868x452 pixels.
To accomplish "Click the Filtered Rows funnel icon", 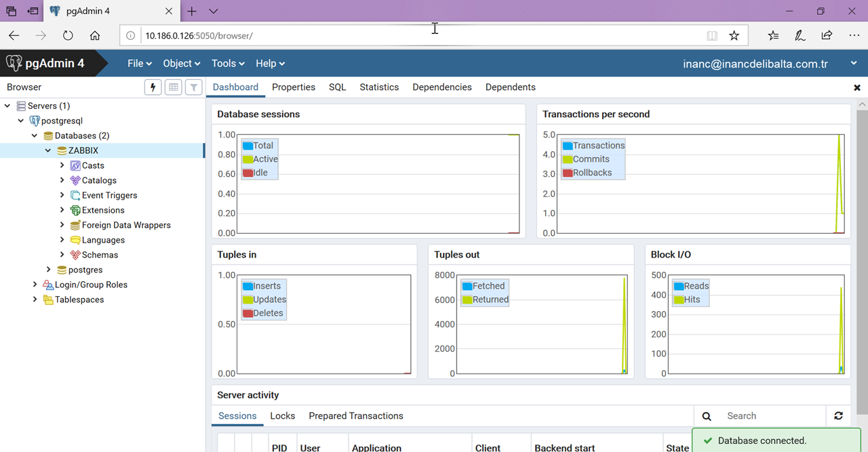I will click(x=194, y=87).
